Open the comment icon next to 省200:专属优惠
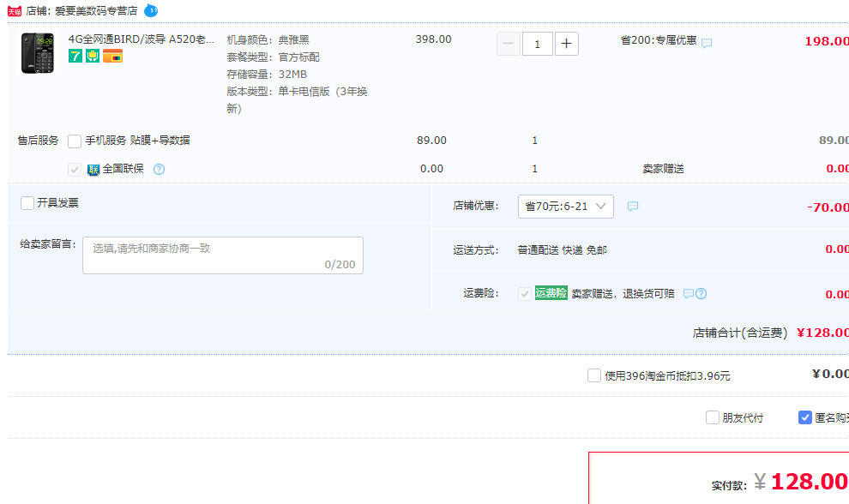The width and height of the screenshot is (849, 504). 707,43
